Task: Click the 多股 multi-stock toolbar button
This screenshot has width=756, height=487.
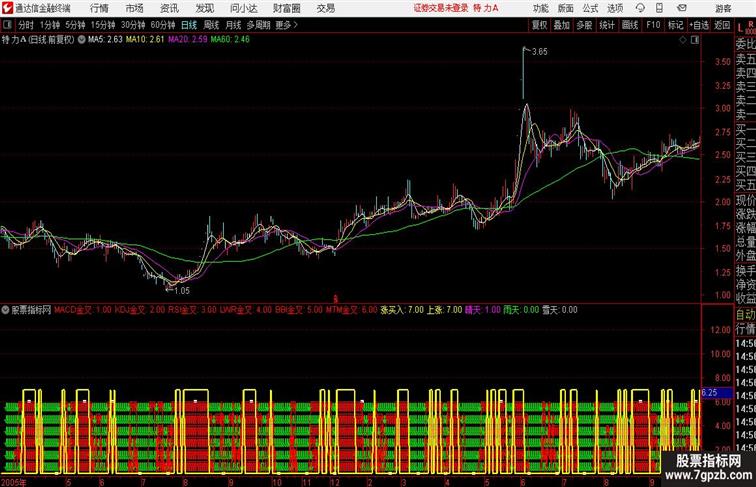Action: [584, 25]
